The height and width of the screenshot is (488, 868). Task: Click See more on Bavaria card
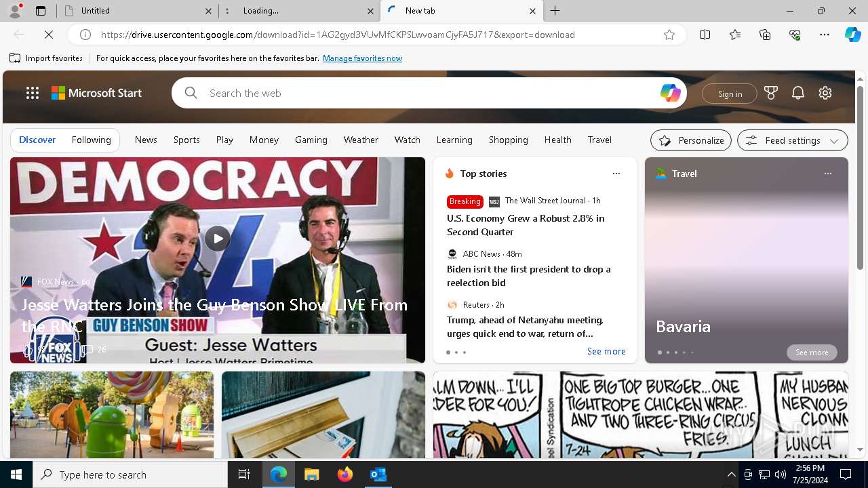click(x=812, y=352)
